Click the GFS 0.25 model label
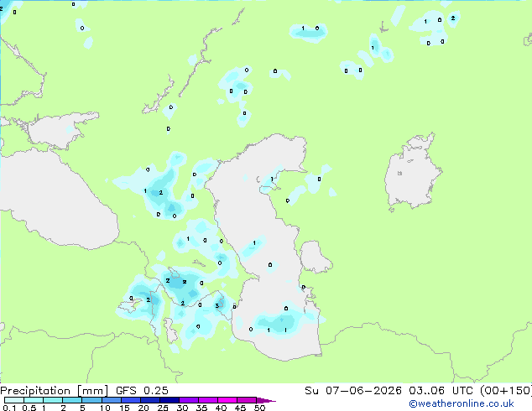The width and height of the screenshot is (532, 411). click(x=142, y=391)
